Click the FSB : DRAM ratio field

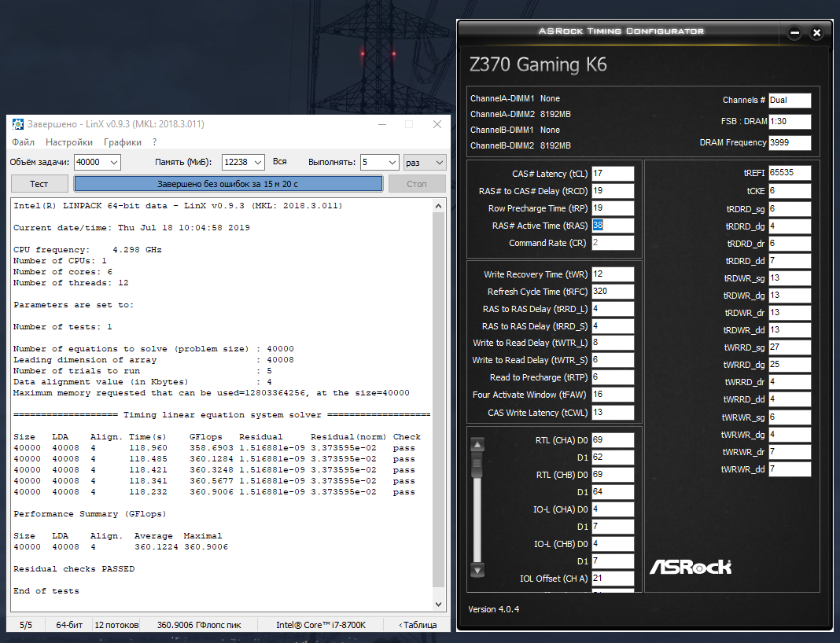[790, 122]
